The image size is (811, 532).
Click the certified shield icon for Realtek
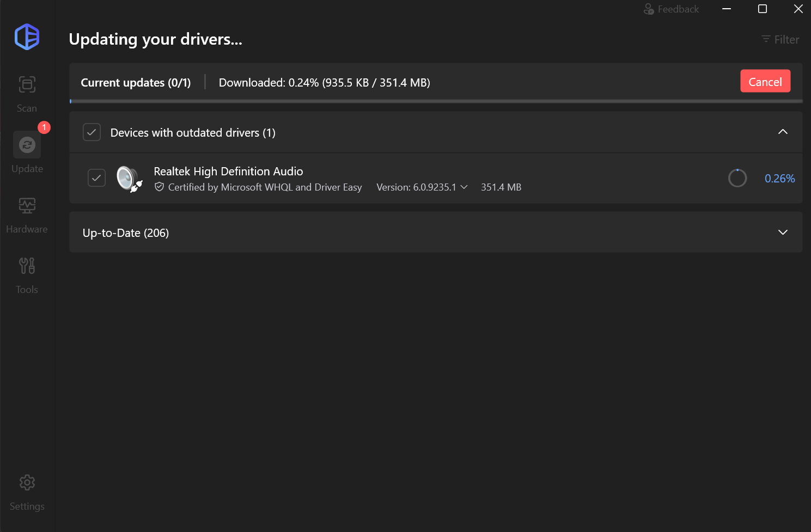tap(159, 187)
